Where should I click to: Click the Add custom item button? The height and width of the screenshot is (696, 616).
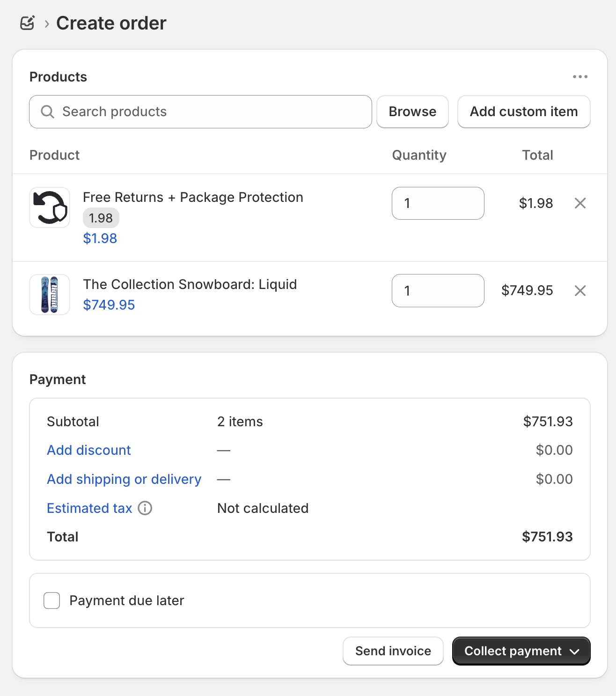tap(524, 111)
